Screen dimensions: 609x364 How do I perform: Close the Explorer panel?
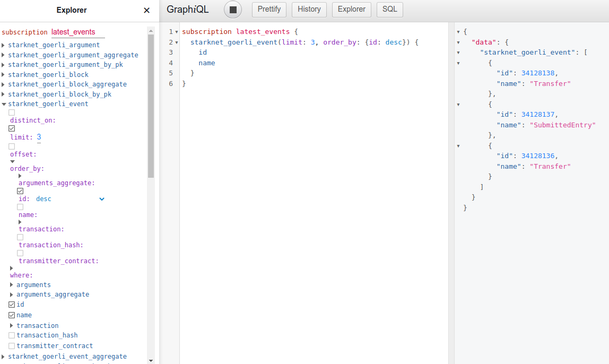[x=146, y=10]
